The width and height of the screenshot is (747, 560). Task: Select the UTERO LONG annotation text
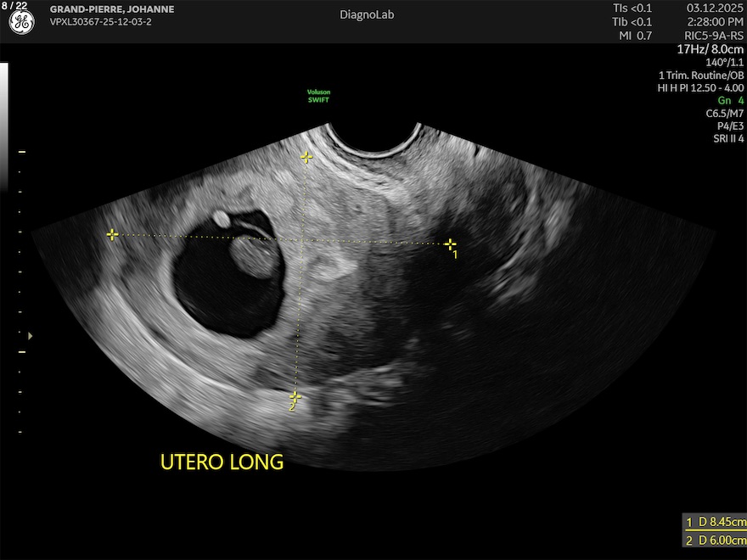(222, 462)
